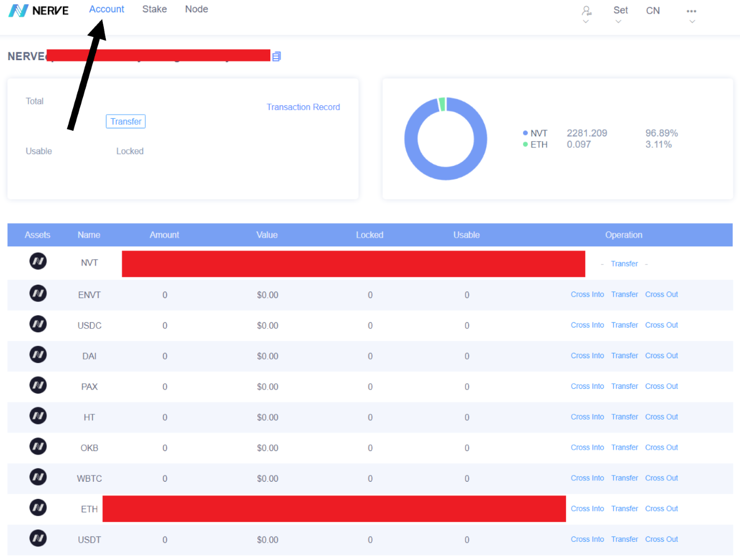Click the 96.89% NVT percentage value

(x=662, y=133)
